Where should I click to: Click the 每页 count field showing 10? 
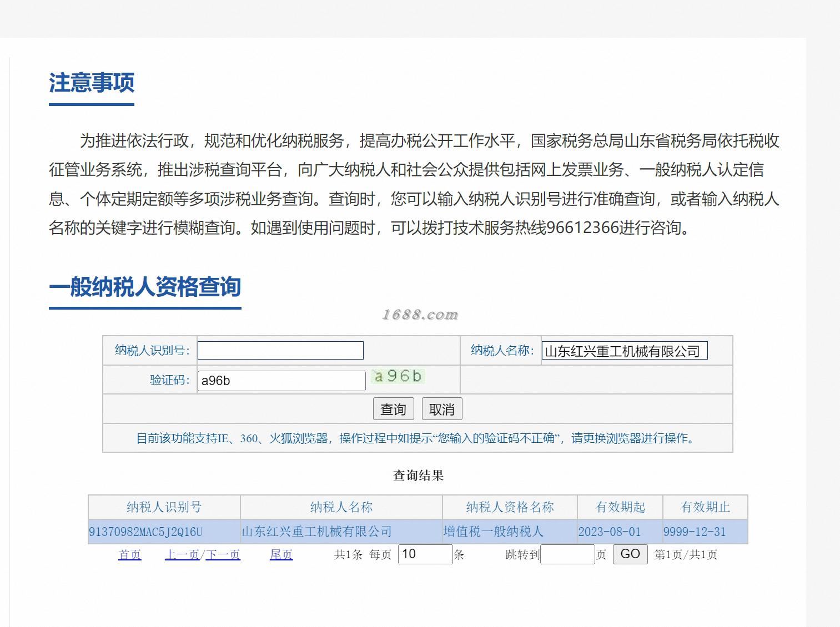(425, 554)
